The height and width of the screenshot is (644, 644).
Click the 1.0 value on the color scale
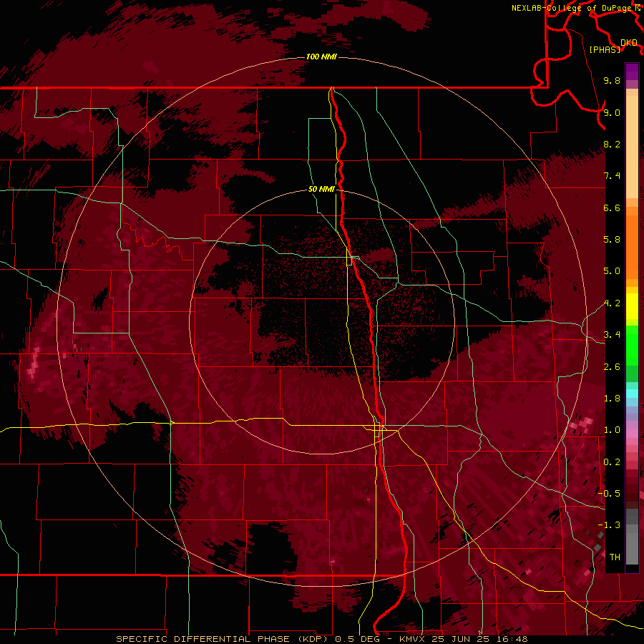(x=612, y=430)
